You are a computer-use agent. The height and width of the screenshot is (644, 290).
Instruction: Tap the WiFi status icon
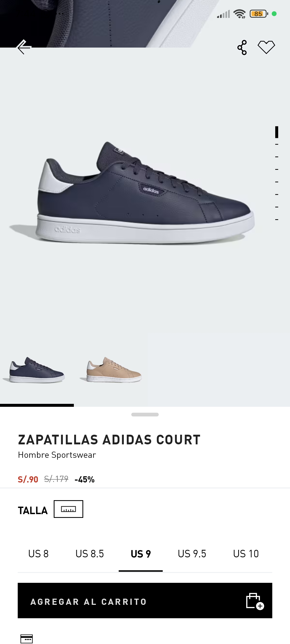(x=240, y=14)
